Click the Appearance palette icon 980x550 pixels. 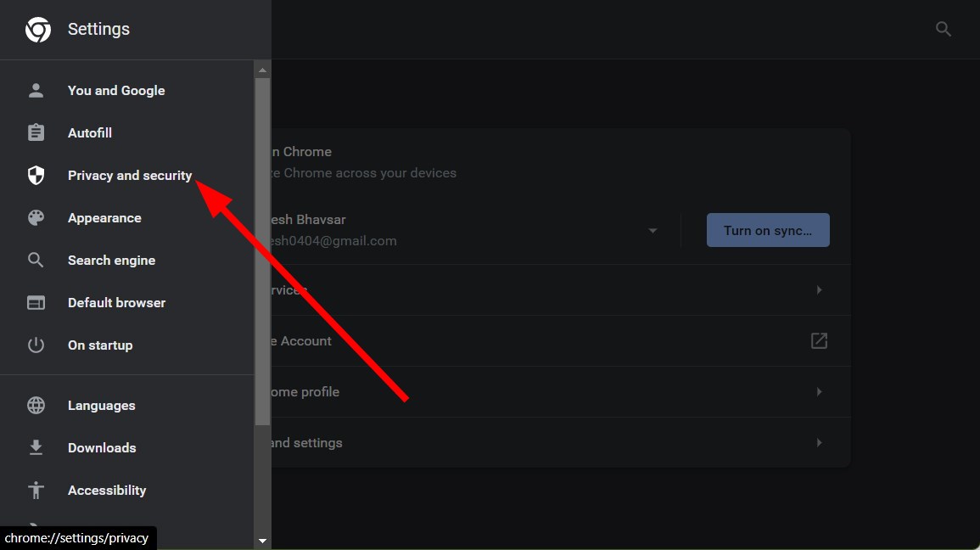click(x=36, y=217)
